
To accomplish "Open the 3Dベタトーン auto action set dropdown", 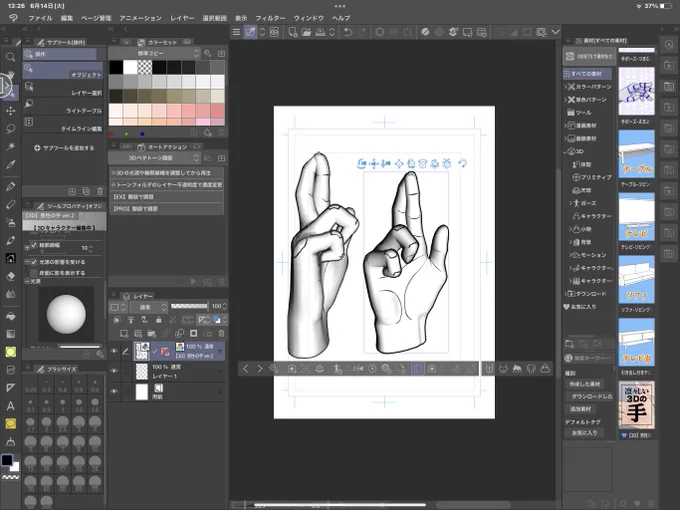I will pos(154,158).
